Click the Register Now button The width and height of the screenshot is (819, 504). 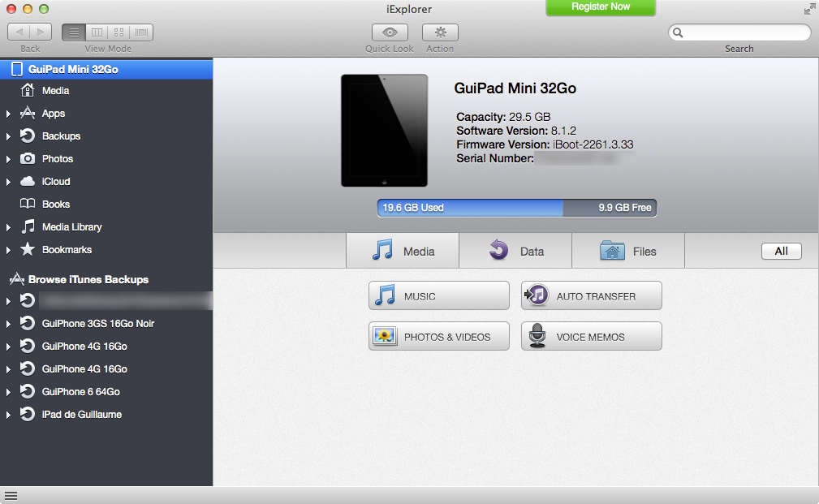coord(601,7)
